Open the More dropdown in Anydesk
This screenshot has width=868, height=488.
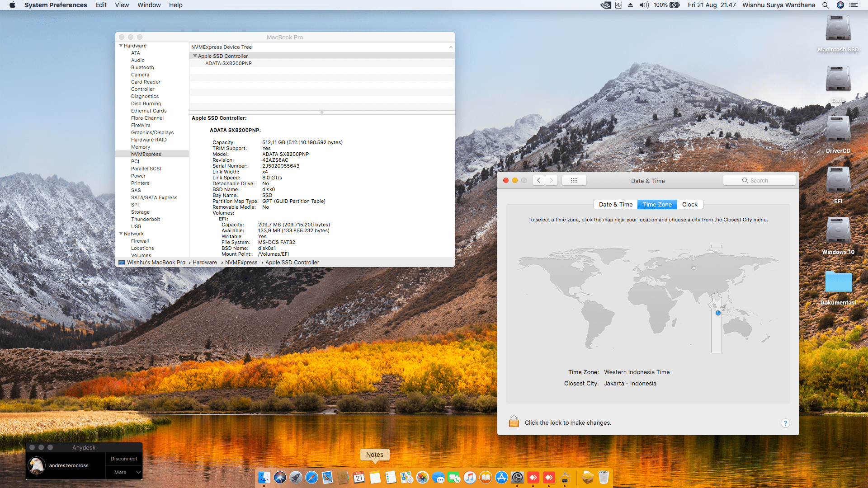(x=124, y=472)
